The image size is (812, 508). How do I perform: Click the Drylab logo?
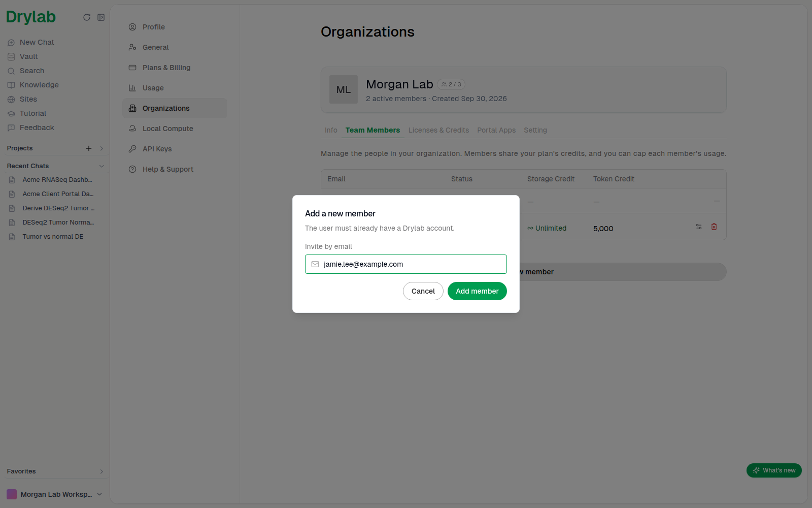(x=31, y=17)
